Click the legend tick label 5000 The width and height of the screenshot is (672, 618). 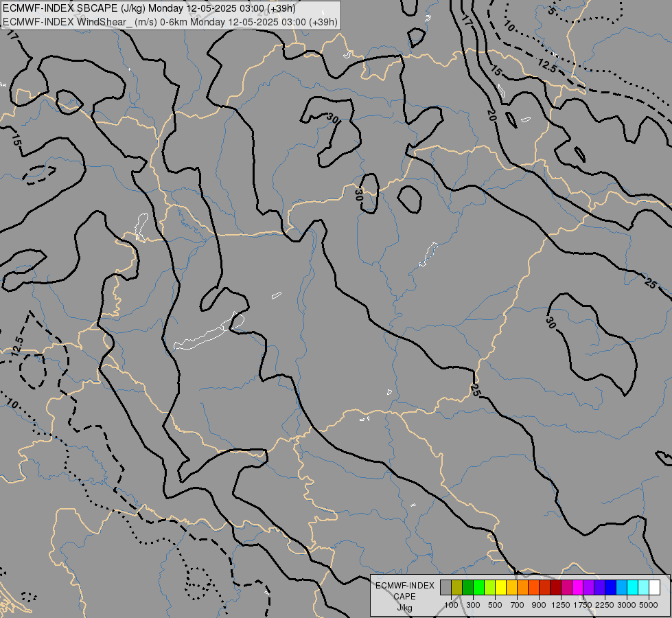point(649,605)
